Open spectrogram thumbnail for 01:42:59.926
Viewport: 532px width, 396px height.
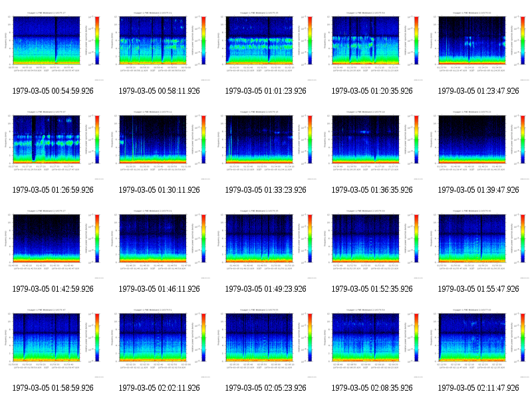coord(53,243)
